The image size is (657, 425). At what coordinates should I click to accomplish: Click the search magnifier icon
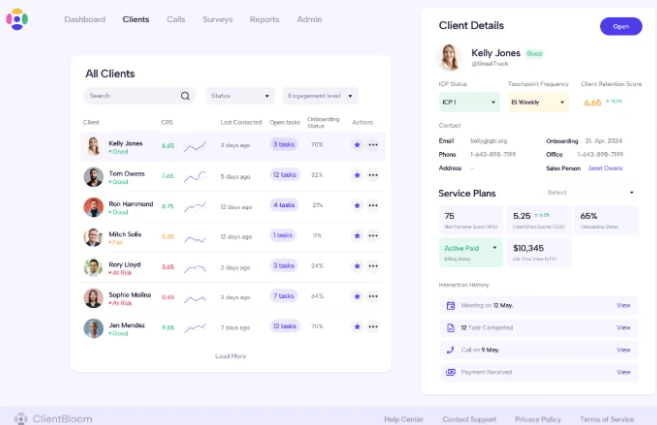185,96
